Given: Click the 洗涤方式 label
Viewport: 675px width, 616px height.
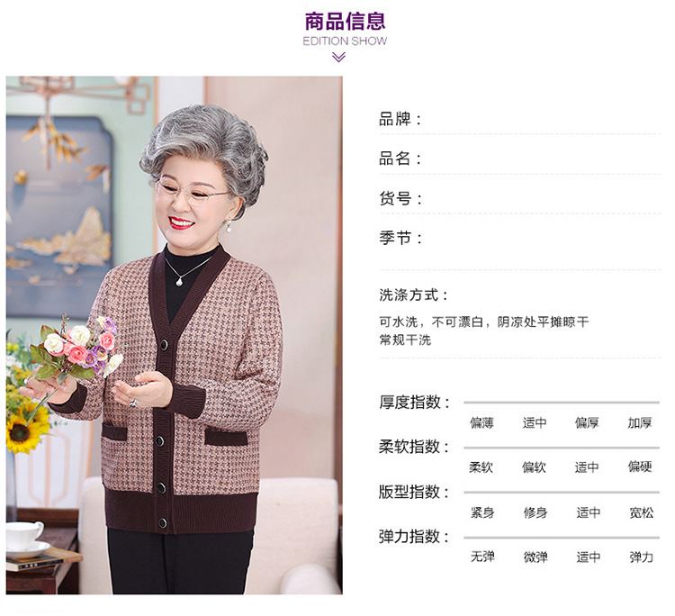Looking at the screenshot, I should tap(413, 295).
